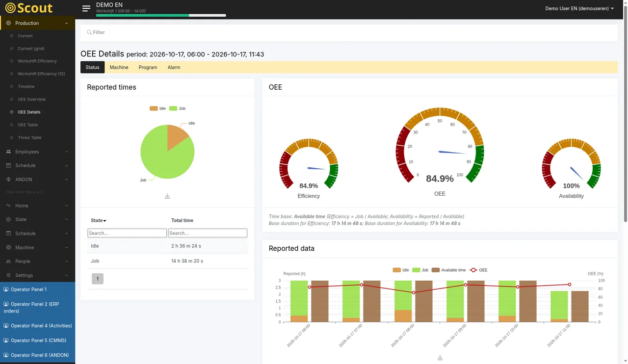Viewport: 628px width, 364px height.
Task: Collapse the Production menu section
Action: [x=66, y=23]
